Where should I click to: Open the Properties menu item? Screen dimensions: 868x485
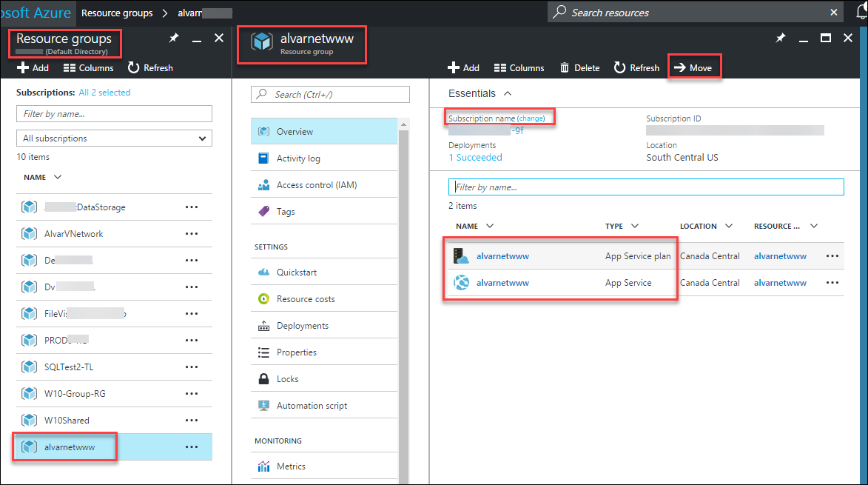coord(324,352)
